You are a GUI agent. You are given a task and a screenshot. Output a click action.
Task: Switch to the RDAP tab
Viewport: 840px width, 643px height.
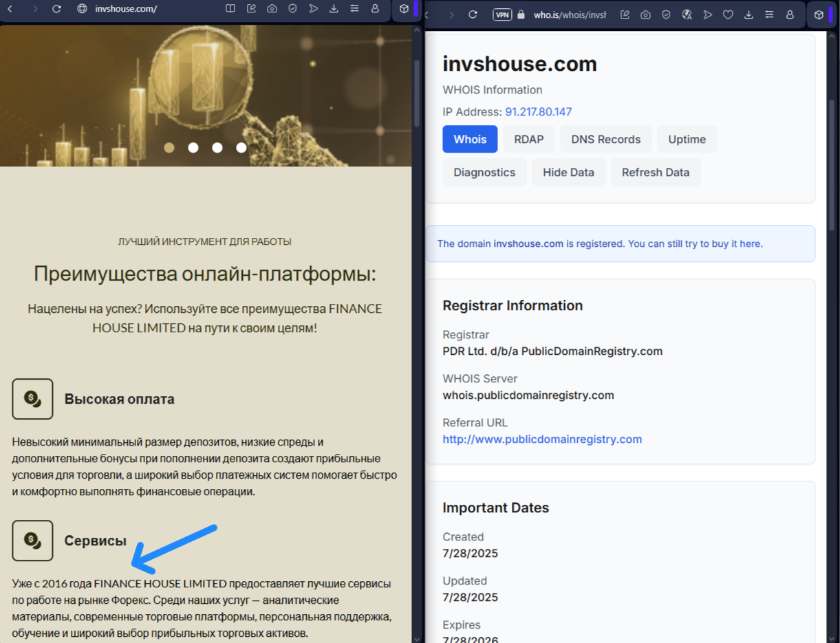click(529, 139)
